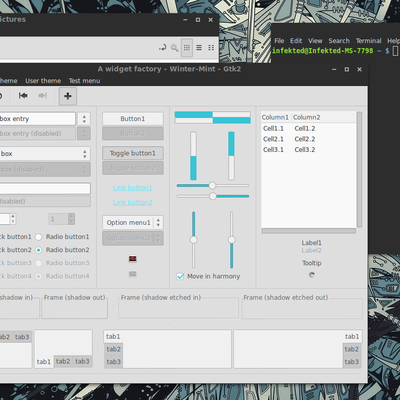Click the left vertical progress bar
Screen dimensions: 400x400
(193, 156)
